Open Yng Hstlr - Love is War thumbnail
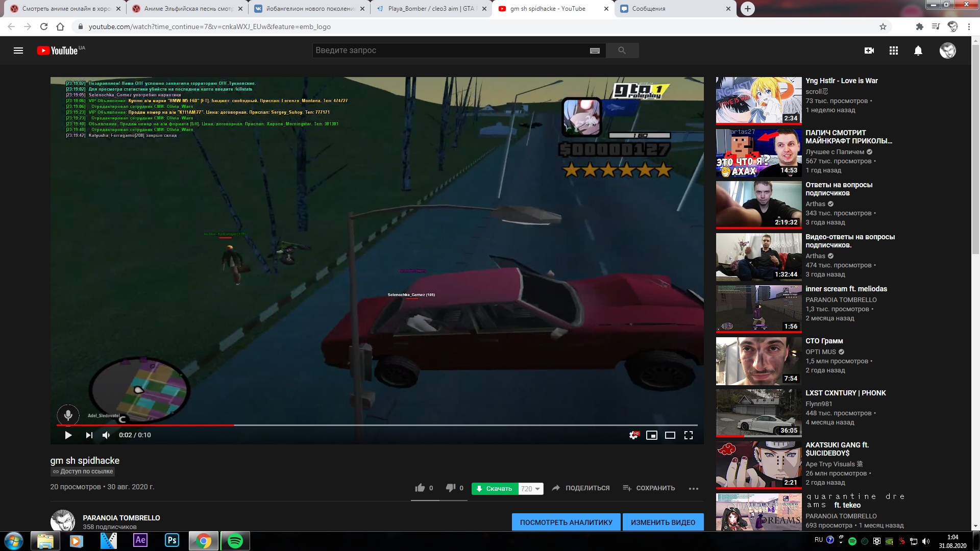Image resolution: width=980 pixels, height=551 pixels. (x=758, y=101)
